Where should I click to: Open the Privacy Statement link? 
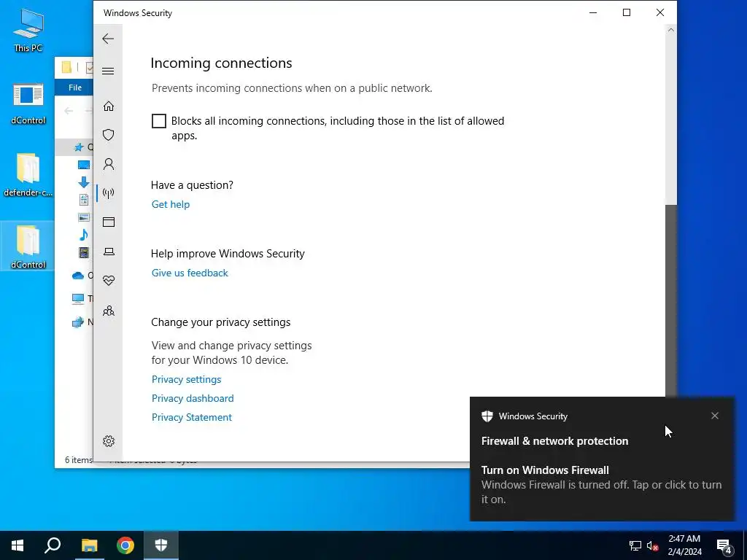192,418
